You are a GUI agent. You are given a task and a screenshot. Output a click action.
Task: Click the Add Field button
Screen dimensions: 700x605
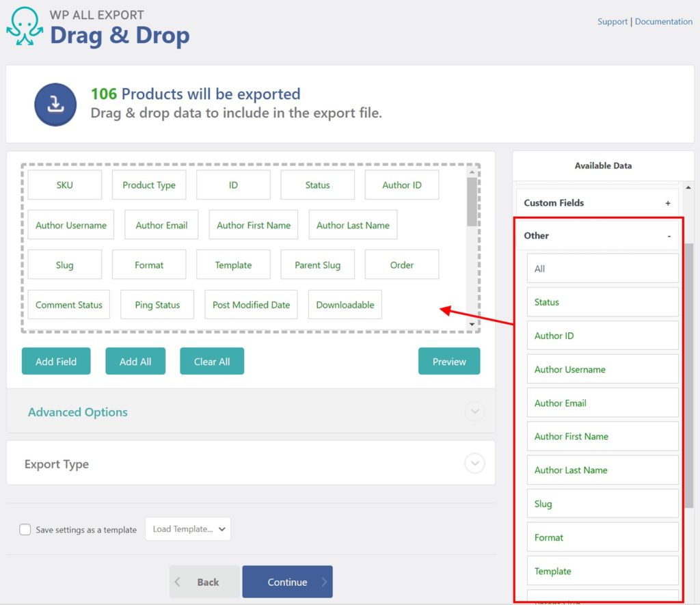(56, 361)
